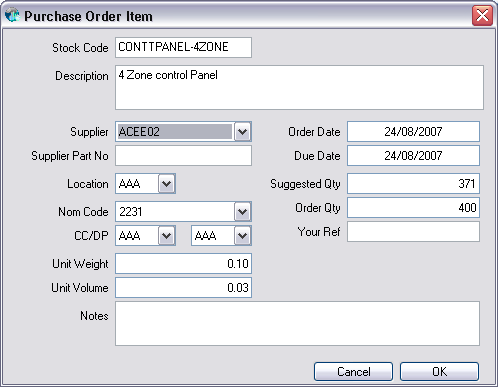This screenshot has width=498, height=387.
Task: Click the globe icon in the title bar
Action: coord(12,15)
